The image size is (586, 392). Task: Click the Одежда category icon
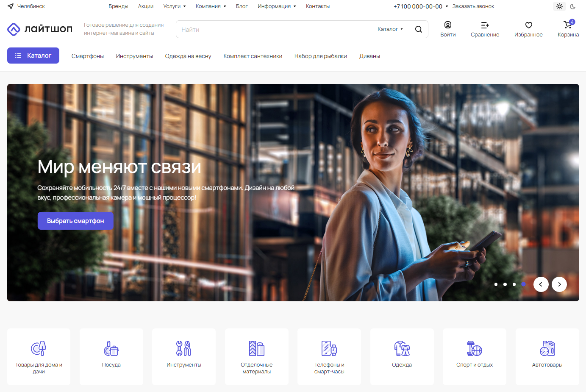coord(402,348)
